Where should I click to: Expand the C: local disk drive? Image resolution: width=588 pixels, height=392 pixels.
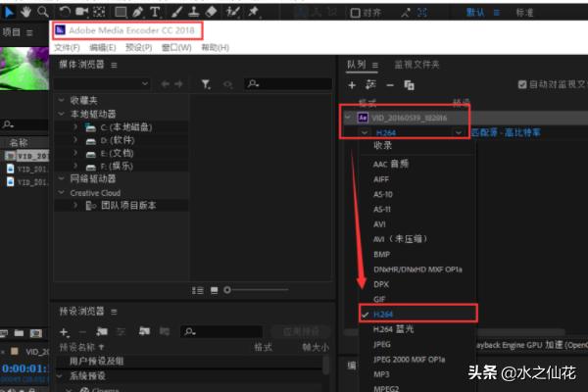[73, 127]
